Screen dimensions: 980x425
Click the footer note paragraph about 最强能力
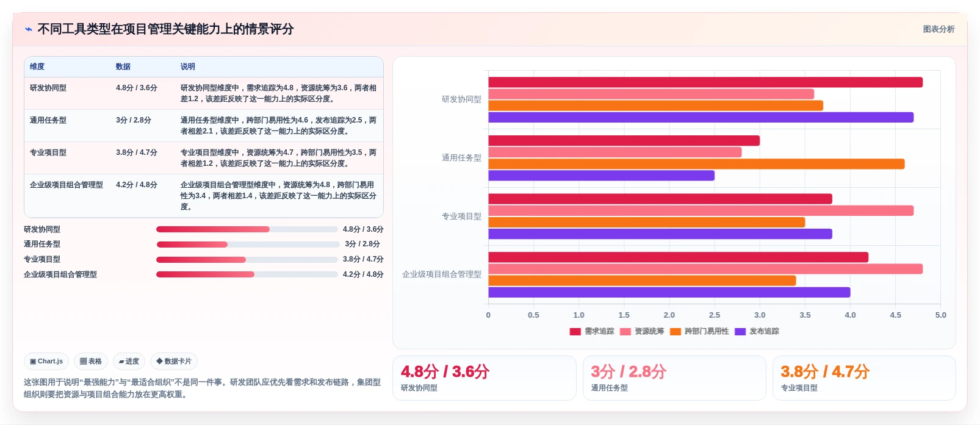point(203,388)
